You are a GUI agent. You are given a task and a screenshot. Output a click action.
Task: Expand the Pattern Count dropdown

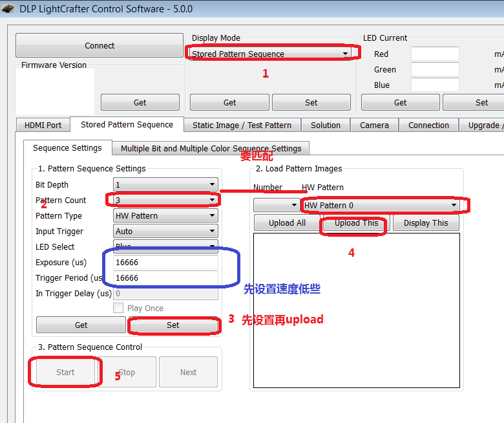point(165,200)
